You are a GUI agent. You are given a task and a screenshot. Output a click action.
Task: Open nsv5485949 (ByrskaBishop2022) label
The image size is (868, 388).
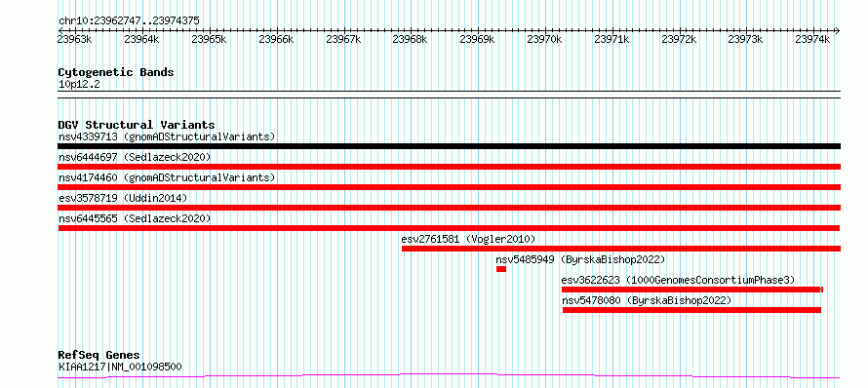click(580, 259)
